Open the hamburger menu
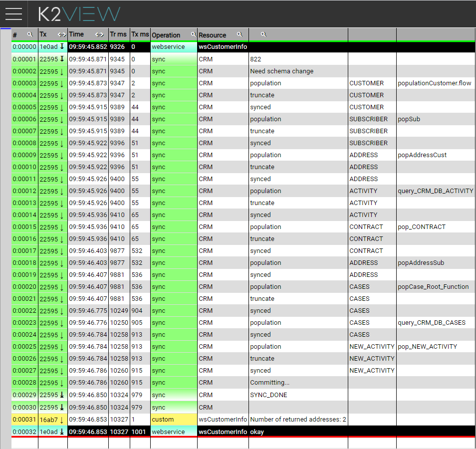The height and width of the screenshot is (449, 476). pos(13,14)
